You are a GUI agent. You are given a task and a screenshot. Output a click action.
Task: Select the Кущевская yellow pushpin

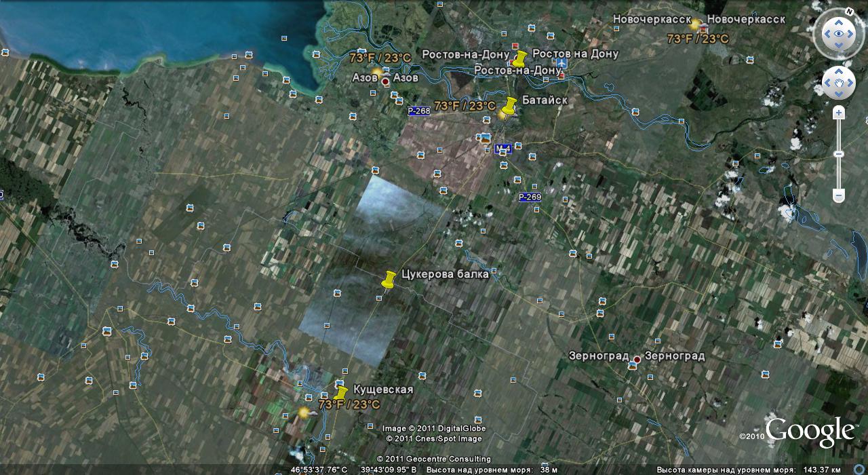pyautogui.click(x=340, y=394)
